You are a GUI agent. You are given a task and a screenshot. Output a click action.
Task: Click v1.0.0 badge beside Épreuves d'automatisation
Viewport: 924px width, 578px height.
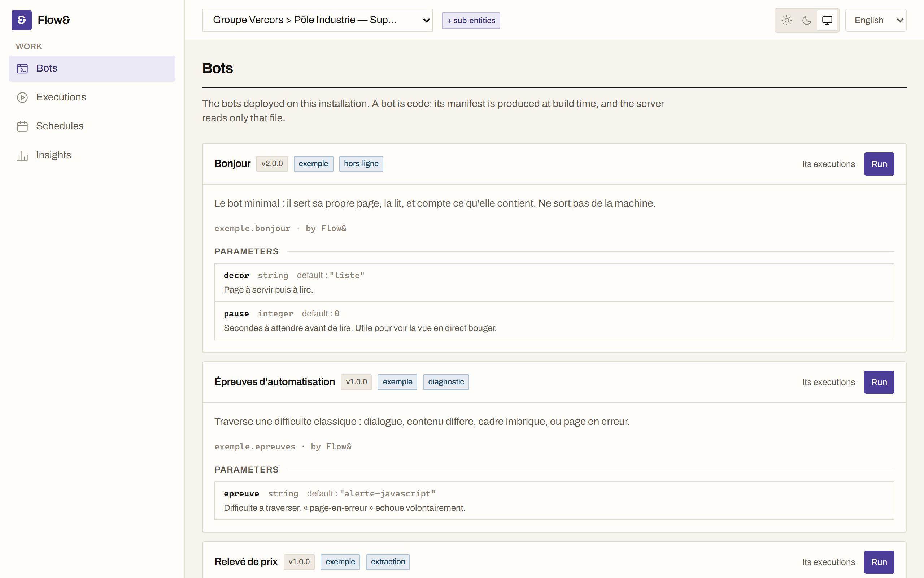356,382
